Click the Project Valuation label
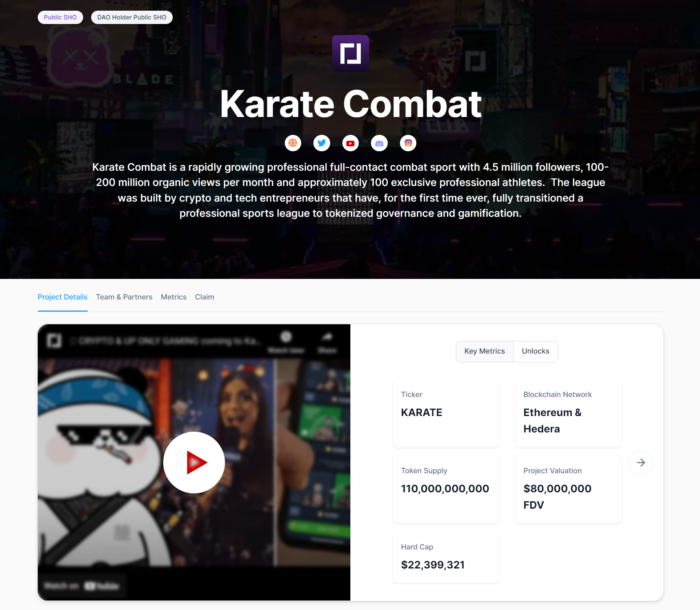 click(x=552, y=471)
